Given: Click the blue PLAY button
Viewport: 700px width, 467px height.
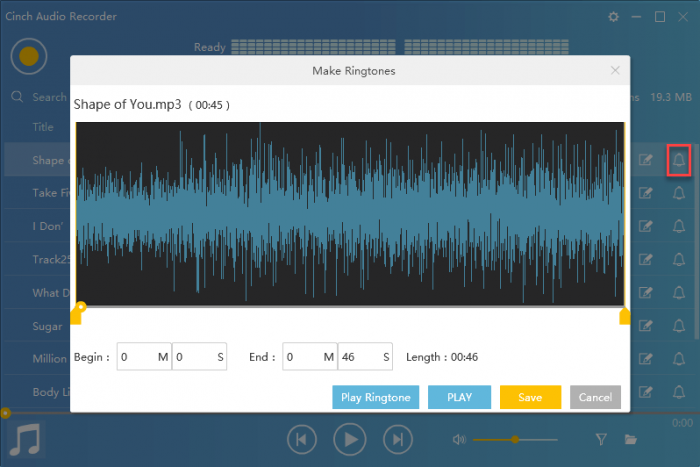Looking at the screenshot, I should pyautogui.click(x=459, y=397).
